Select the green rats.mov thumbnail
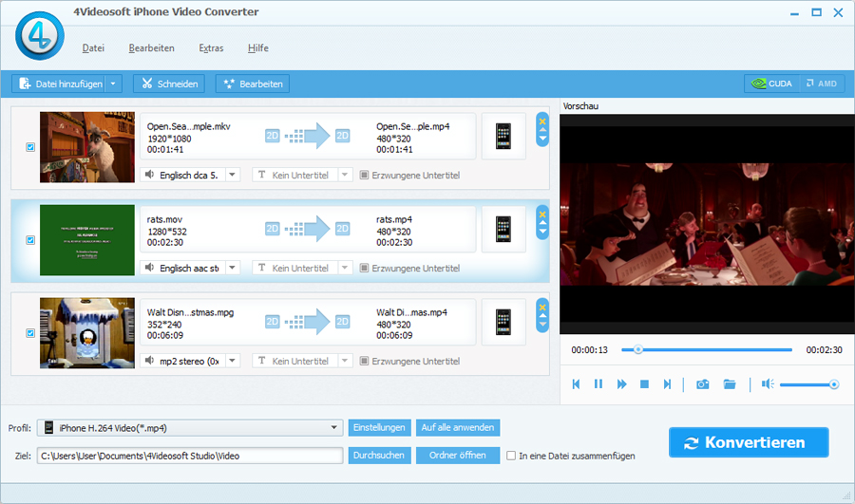Screen dimensions: 855x504 (87, 240)
